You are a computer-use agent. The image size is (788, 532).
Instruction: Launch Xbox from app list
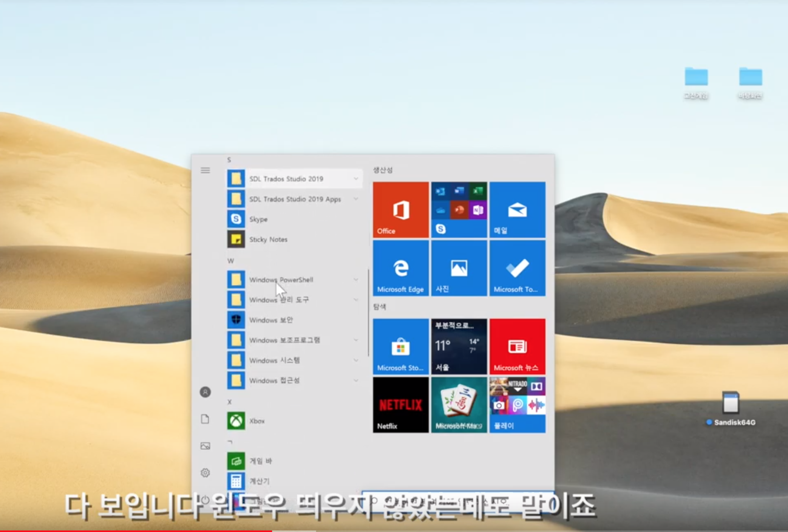point(257,421)
